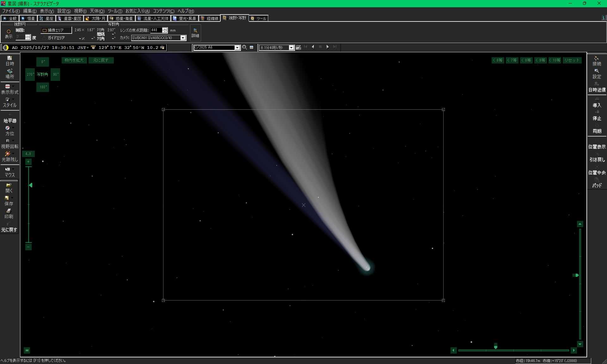Switch to the 星雲・星団 tab

[70, 18]
